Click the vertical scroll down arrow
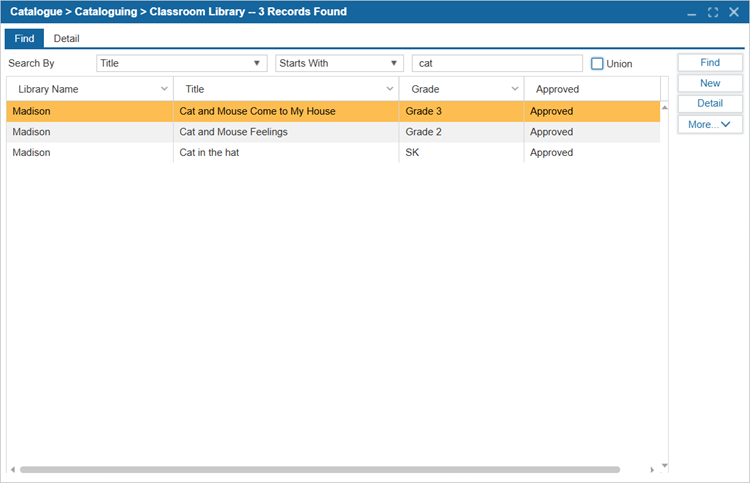 click(664, 465)
